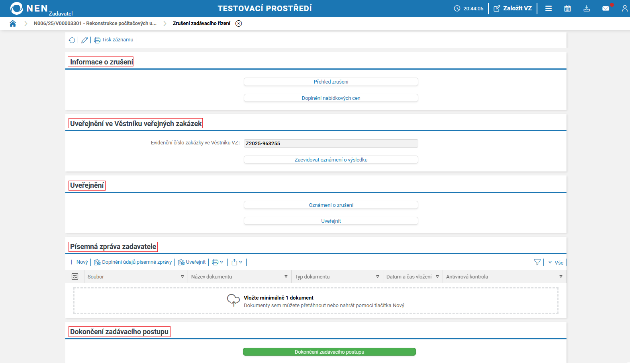
Task: Open the user profile icon
Action: (x=625, y=8)
